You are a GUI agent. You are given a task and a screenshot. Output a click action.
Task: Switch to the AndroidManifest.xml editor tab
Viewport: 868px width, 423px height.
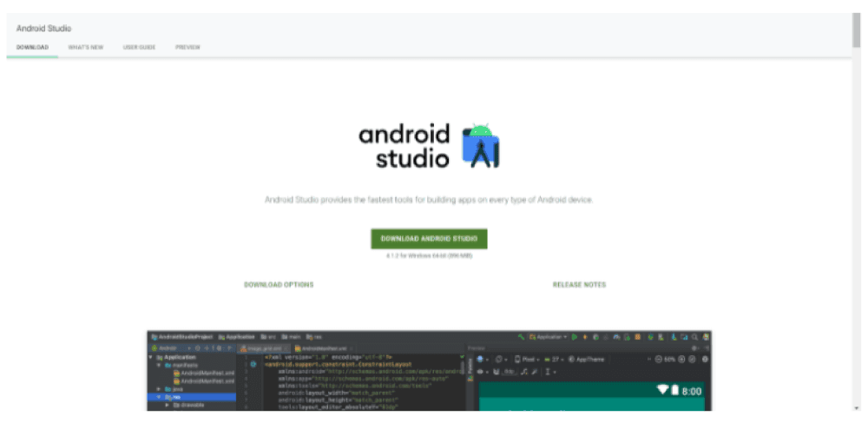click(x=323, y=348)
